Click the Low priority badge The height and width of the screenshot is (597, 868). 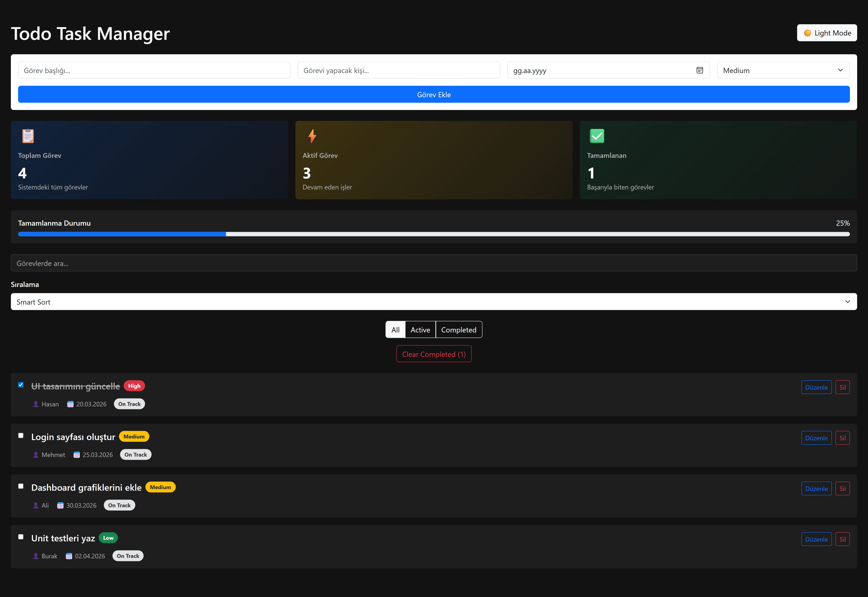[108, 538]
